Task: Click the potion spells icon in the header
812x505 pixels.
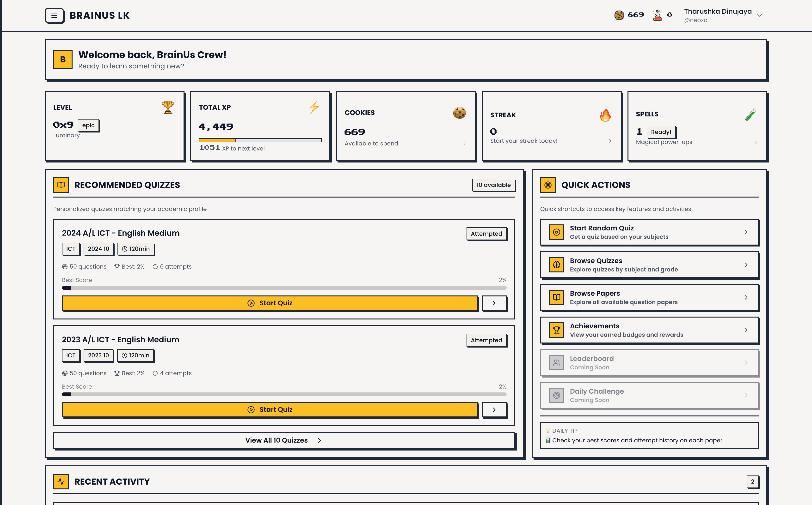Action: 657,15
